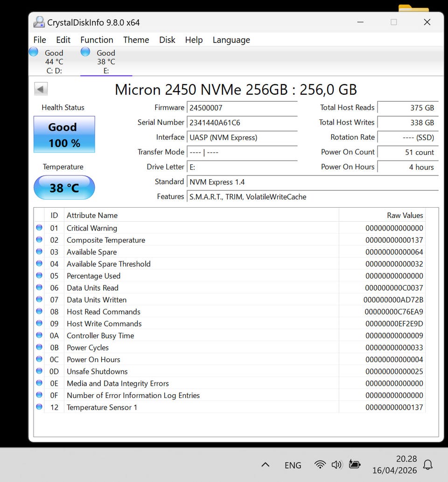Click the Good 100 % health status button
The width and height of the screenshot is (448, 482).
[x=64, y=134]
